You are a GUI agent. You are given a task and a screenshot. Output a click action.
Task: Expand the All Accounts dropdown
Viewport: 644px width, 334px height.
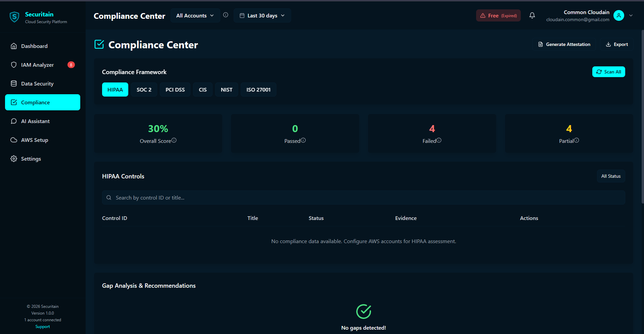(195, 15)
